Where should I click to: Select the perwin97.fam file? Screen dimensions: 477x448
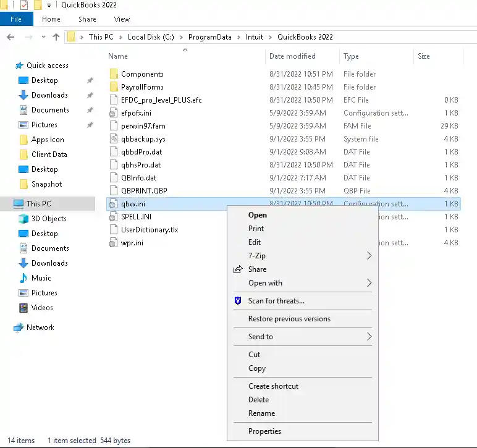coord(143,126)
